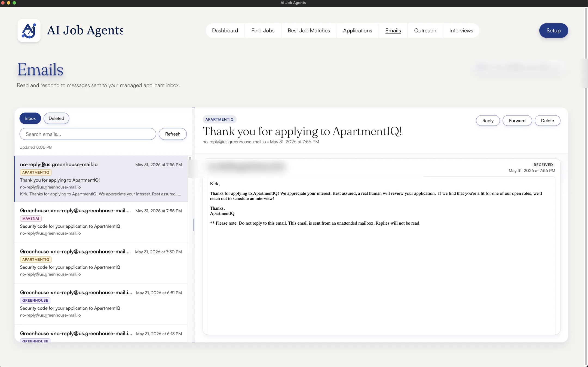Forward the ApartmentIQ email

[517, 121]
